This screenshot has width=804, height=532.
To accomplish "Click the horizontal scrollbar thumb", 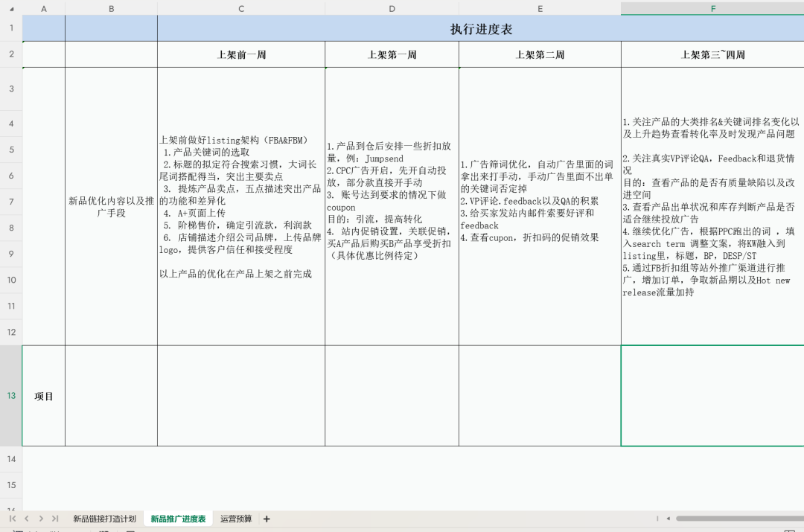I will (739, 519).
